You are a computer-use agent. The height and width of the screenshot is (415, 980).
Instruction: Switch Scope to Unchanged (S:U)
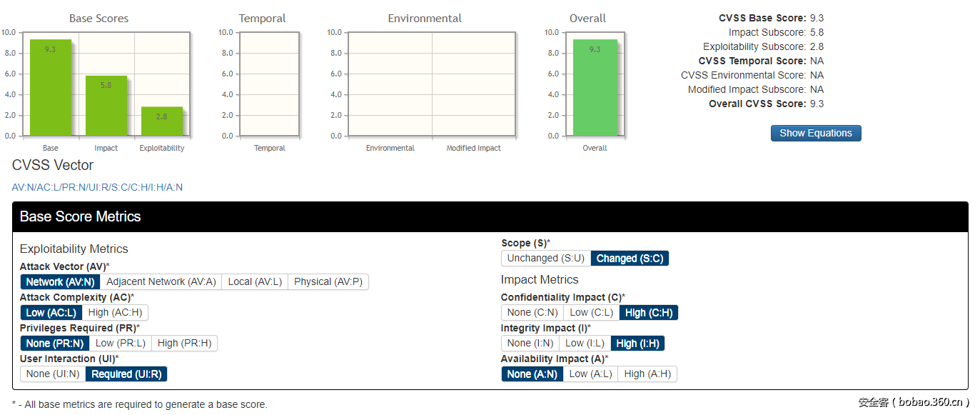click(x=546, y=258)
